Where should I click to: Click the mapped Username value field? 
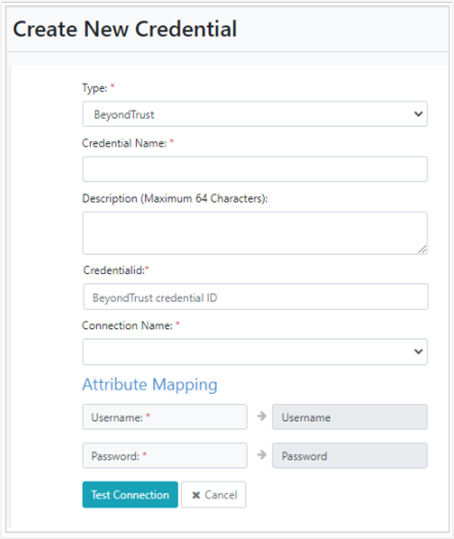pyautogui.click(x=350, y=417)
